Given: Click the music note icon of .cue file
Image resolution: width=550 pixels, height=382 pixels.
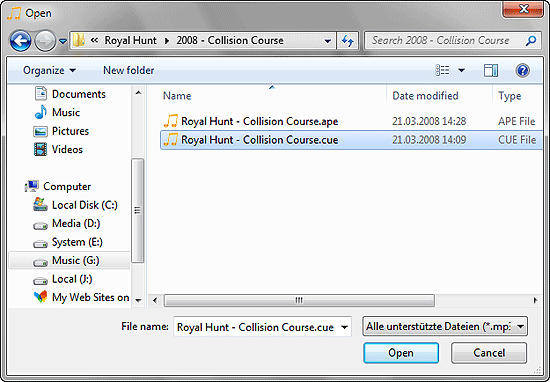Looking at the screenshot, I should (x=171, y=140).
